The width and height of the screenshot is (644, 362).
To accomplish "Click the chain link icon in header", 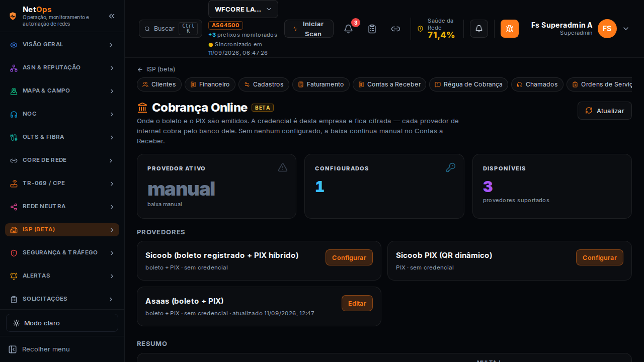I will 395,29.
